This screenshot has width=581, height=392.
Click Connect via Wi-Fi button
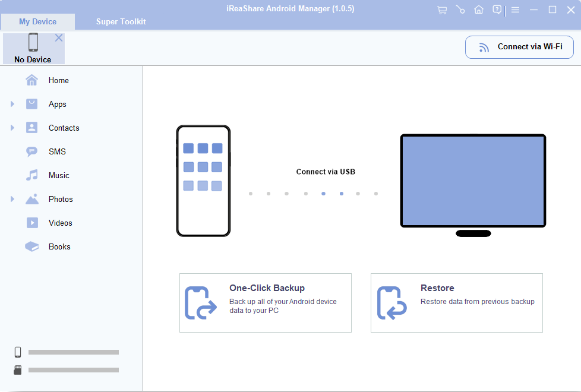tap(519, 47)
